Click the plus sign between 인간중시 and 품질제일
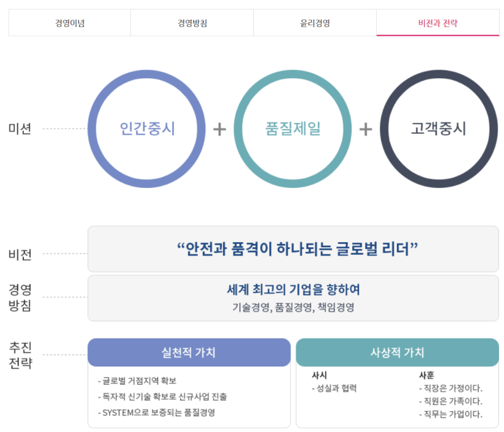 219,129
